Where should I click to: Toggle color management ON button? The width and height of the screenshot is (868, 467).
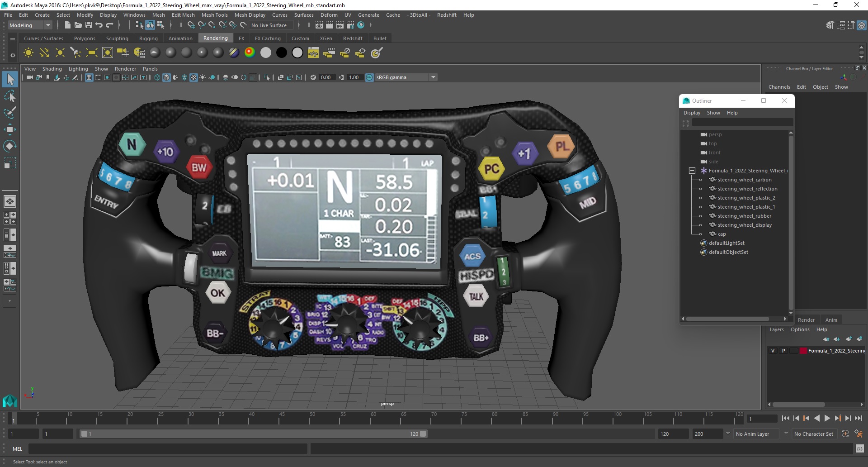369,77
